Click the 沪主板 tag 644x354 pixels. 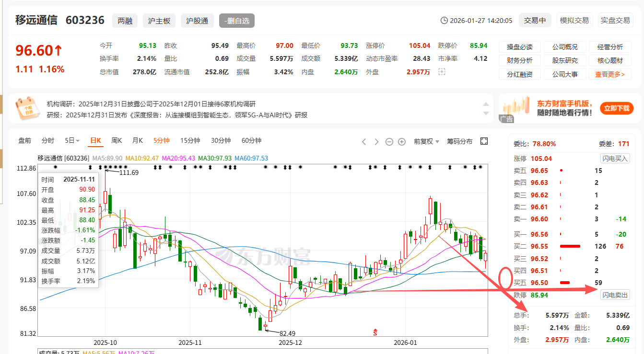coord(159,21)
